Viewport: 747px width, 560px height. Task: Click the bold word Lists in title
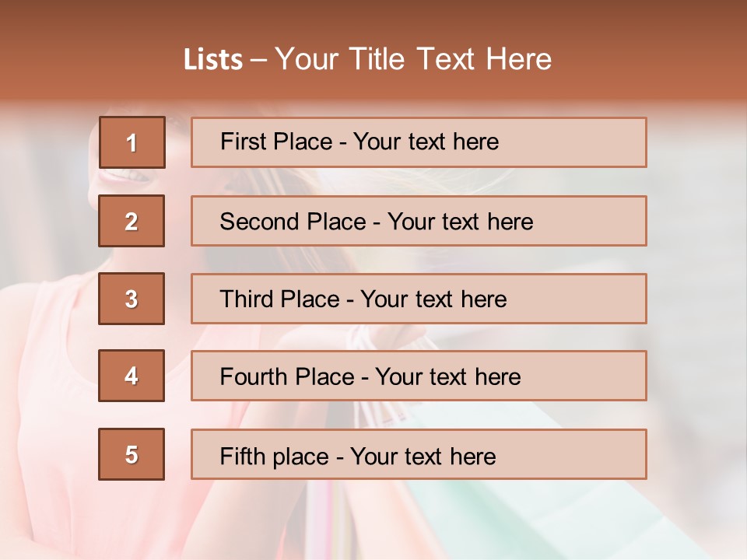tap(213, 60)
